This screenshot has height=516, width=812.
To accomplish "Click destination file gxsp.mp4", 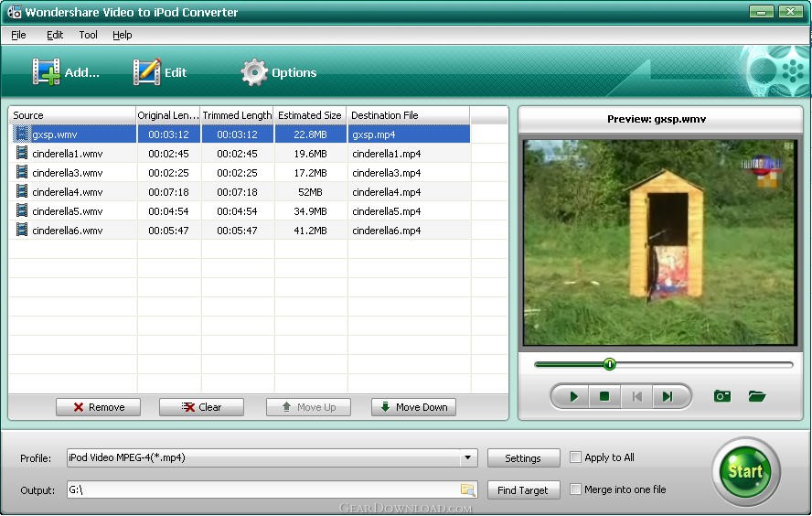I will [x=374, y=134].
